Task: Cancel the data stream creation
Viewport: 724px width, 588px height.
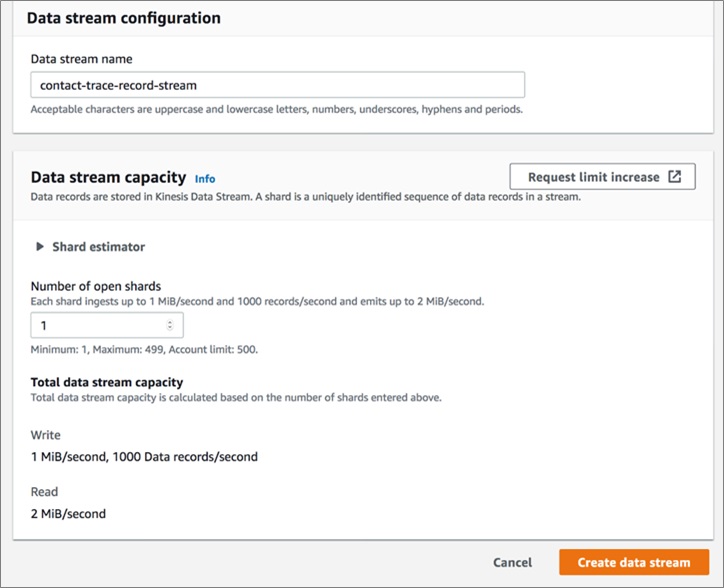Action: click(x=512, y=562)
